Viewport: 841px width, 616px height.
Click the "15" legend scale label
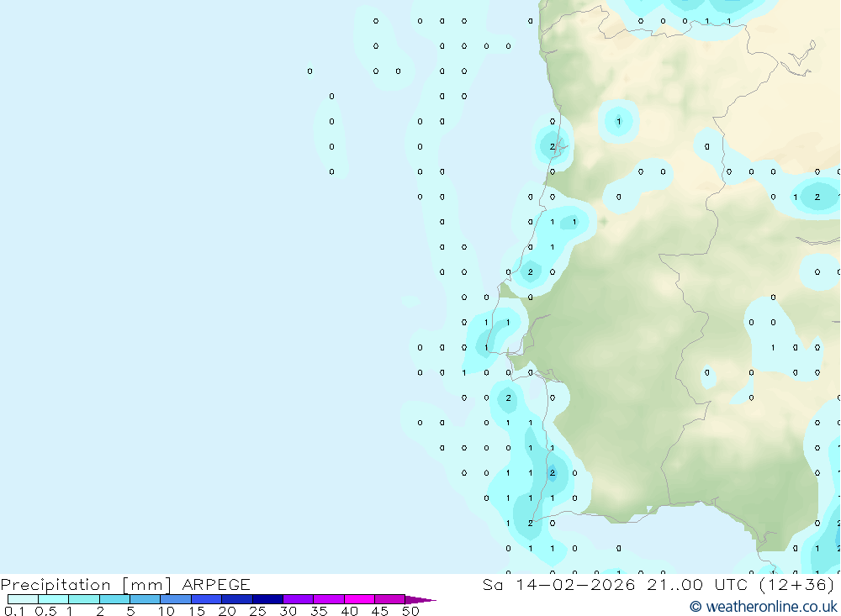coord(197,611)
